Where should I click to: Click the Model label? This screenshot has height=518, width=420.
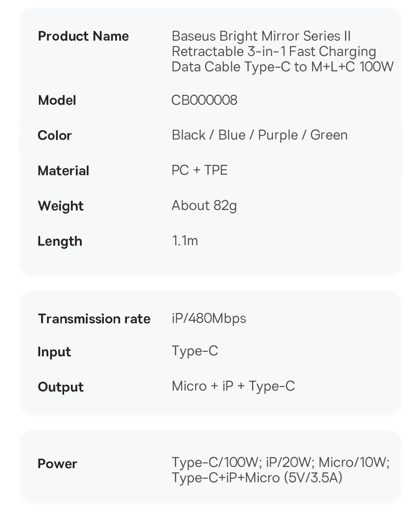tap(57, 100)
